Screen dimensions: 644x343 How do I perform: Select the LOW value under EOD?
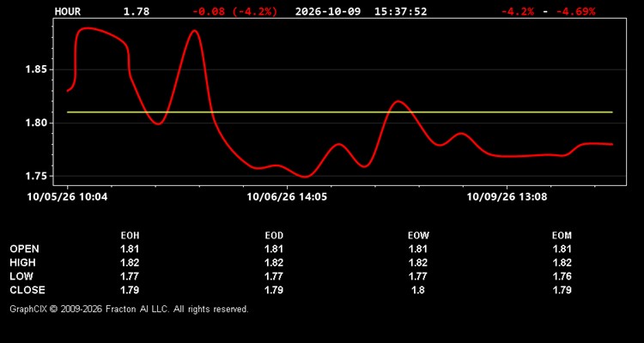[274, 276]
